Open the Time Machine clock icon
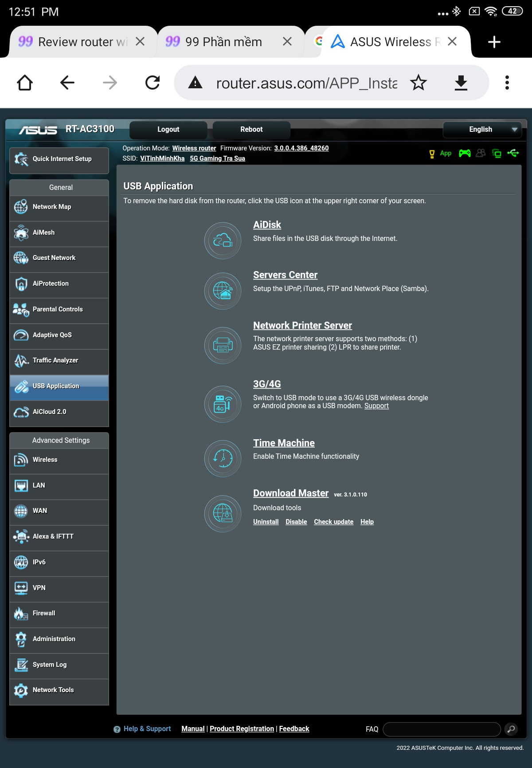This screenshot has height=768, width=532. pos(223,458)
